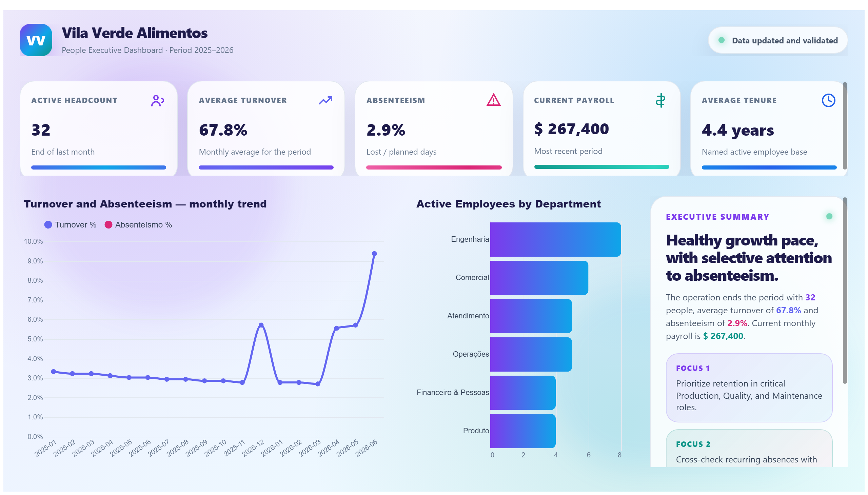Click the Active Employees by Department title
The image size is (868, 495).
coord(508,204)
